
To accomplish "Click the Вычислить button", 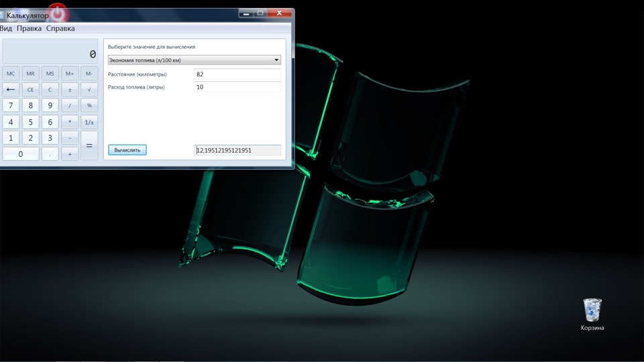I will click(x=127, y=149).
